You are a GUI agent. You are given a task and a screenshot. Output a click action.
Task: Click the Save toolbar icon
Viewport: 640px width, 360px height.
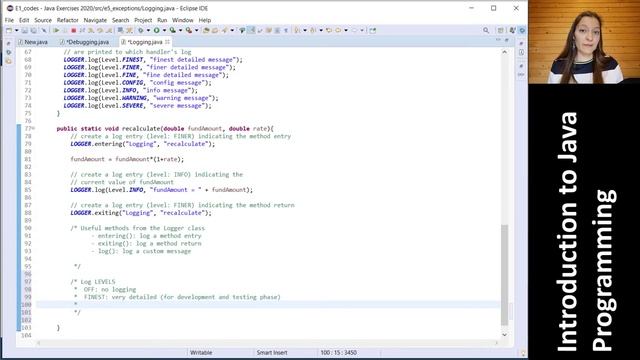(x=24, y=30)
